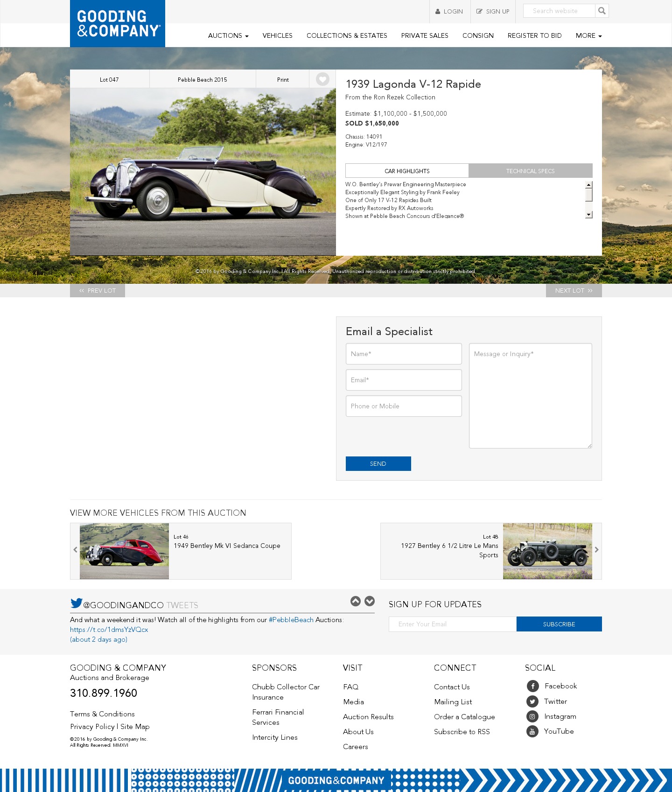Expand the More dropdown menu
672x792 pixels.
(588, 35)
